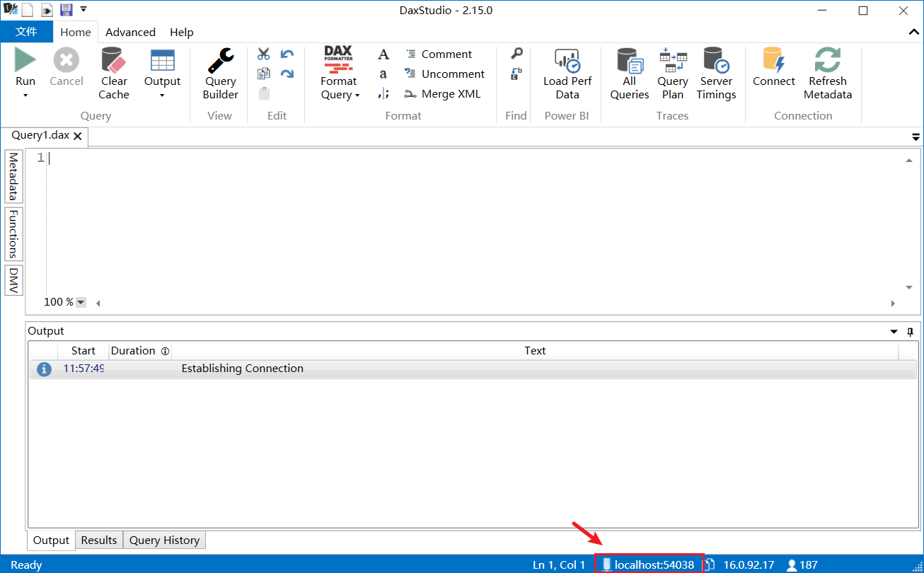This screenshot has width=924, height=573.
Task: Format the query with DAX Formatter
Action: (x=339, y=60)
